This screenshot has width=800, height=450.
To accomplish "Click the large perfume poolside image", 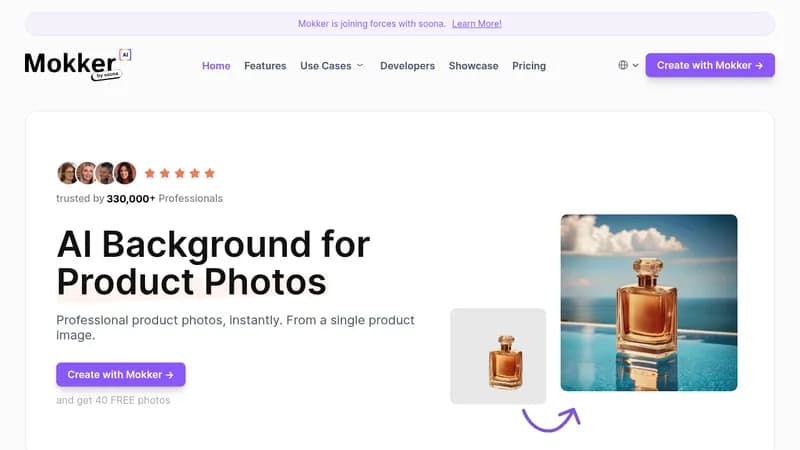I will (x=649, y=303).
